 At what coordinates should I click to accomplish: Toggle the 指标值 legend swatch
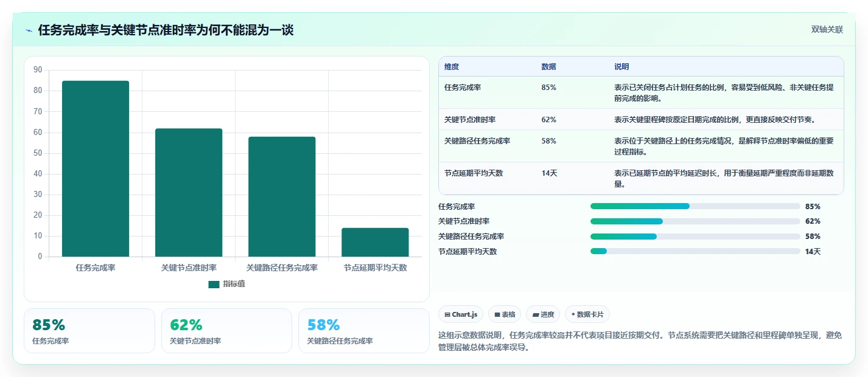click(x=214, y=285)
